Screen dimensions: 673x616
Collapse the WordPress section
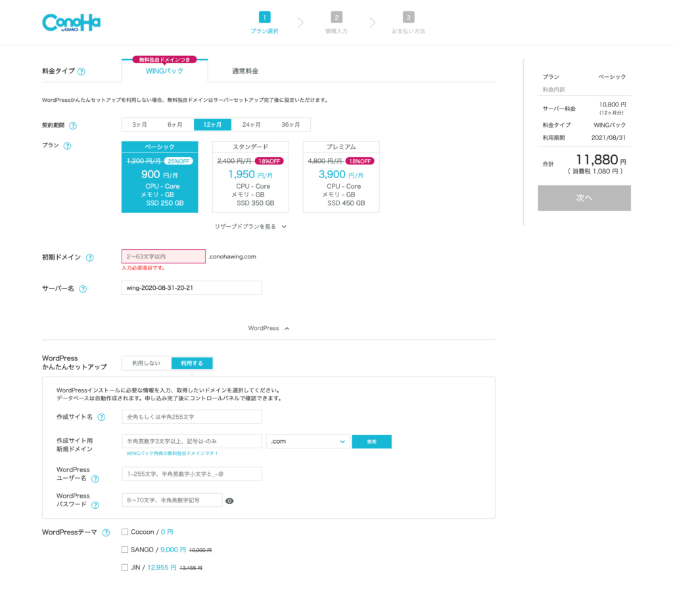click(269, 329)
